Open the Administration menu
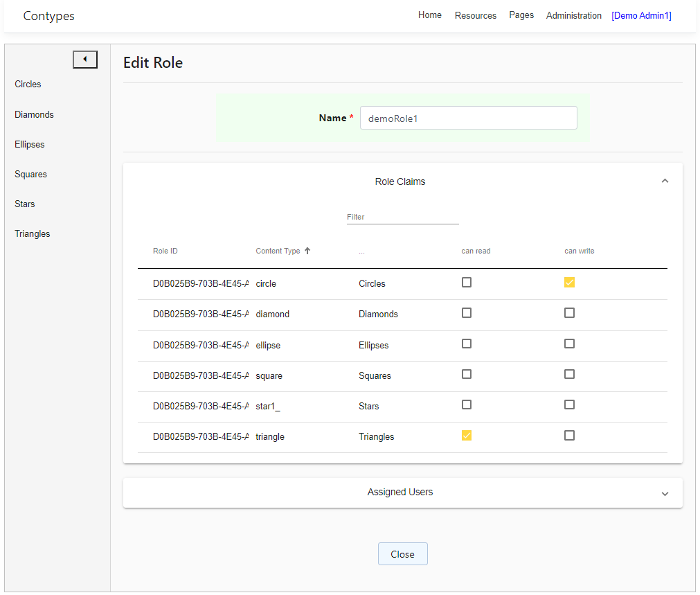The image size is (700, 595). pos(574,16)
